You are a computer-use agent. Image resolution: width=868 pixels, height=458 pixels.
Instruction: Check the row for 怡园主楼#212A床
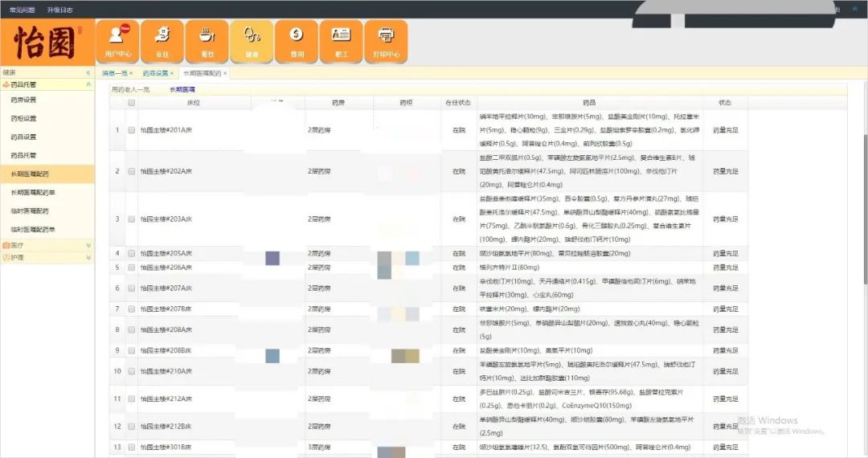click(x=131, y=399)
